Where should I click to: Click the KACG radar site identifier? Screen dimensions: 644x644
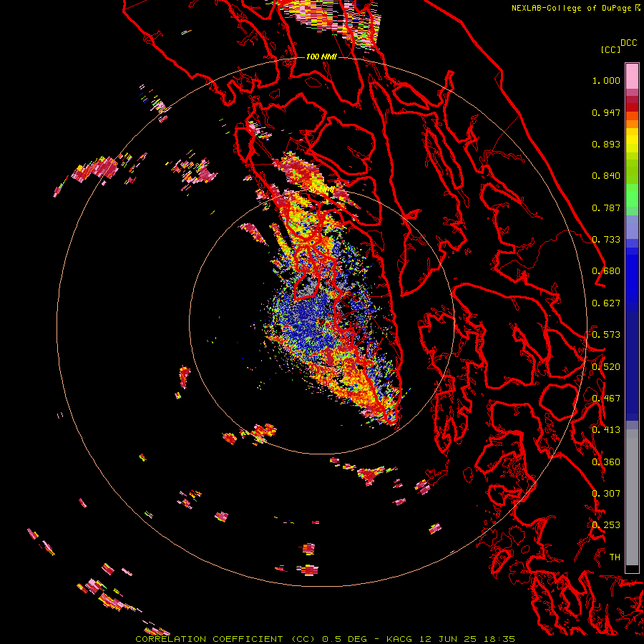(399, 639)
